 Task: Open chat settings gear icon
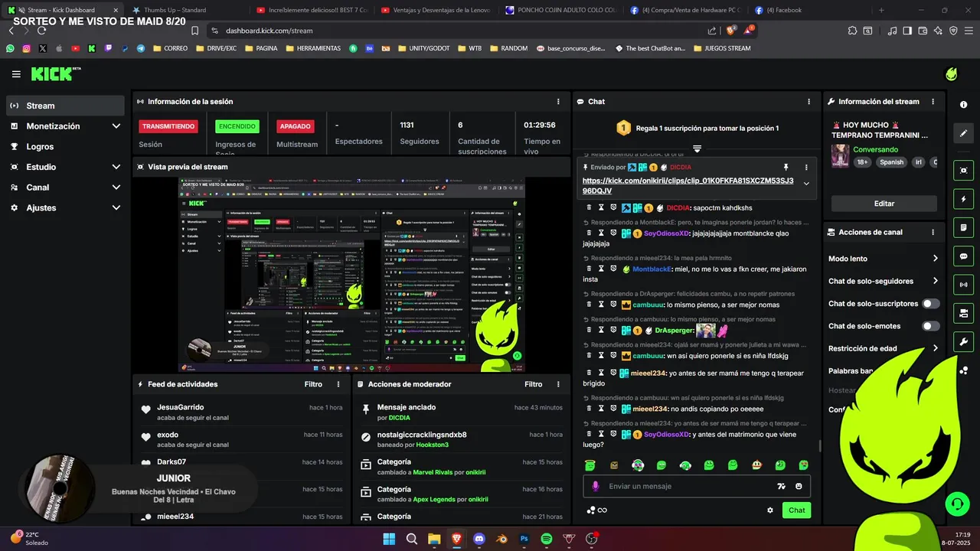(770, 510)
